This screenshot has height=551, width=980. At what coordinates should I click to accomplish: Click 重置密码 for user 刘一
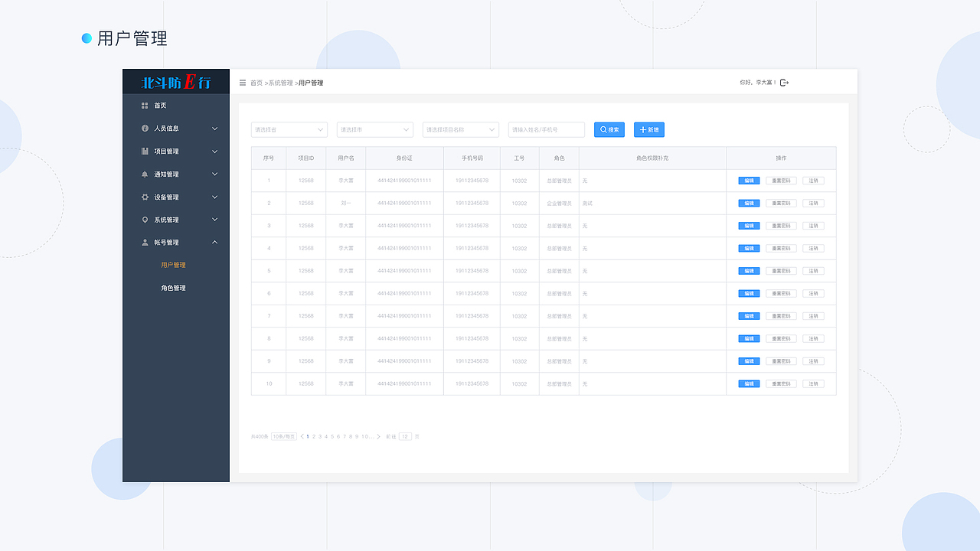(x=781, y=203)
